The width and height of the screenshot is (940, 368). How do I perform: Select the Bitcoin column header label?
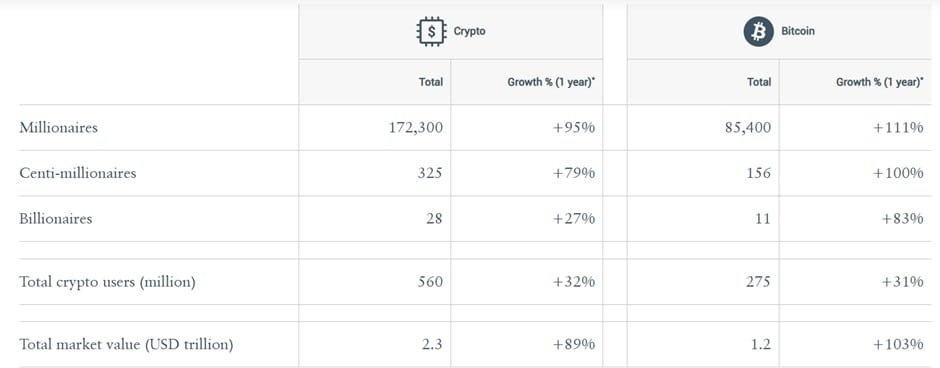click(x=798, y=32)
